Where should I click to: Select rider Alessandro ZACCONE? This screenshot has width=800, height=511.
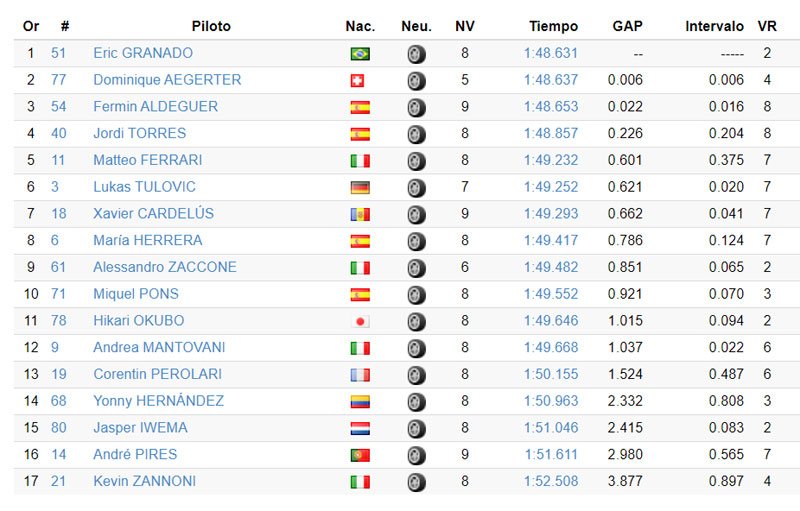coord(164,267)
